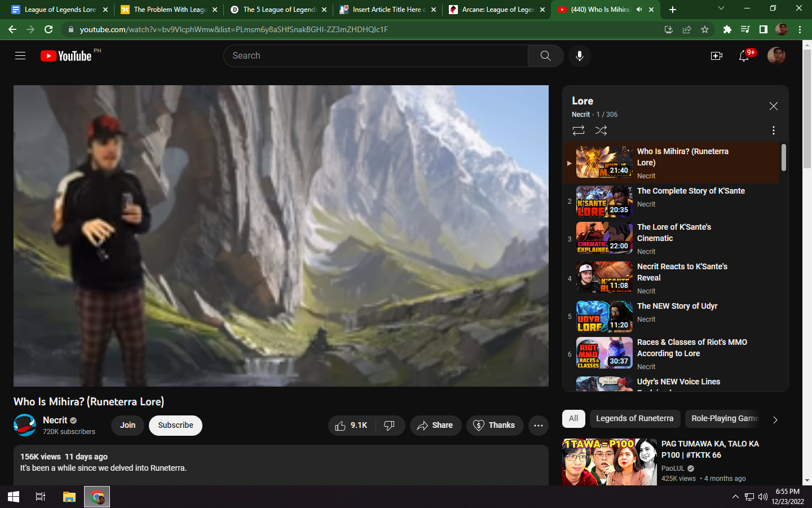Expand the video description box
The height and width of the screenshot is (508, 812).
(x=281, y=465)
